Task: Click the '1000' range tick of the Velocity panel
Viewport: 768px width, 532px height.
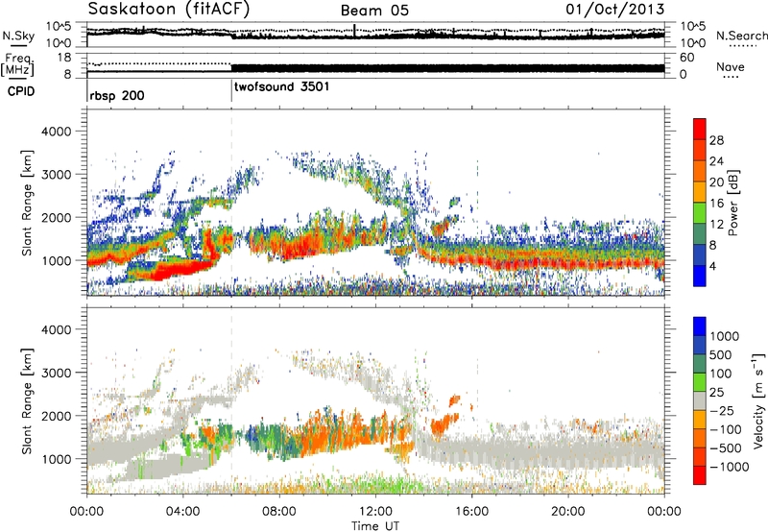Action: click(57, 459)
